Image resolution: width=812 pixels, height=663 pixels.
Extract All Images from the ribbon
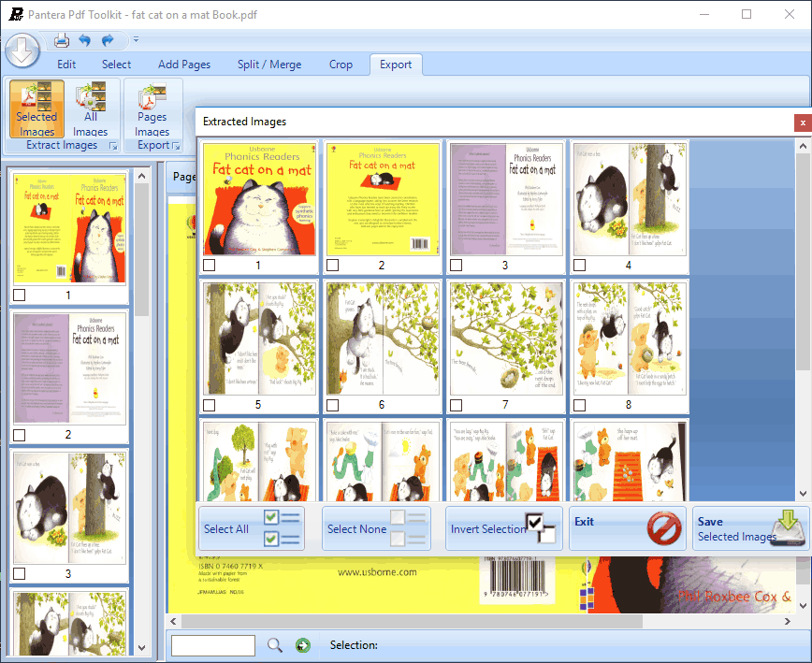coord(91,108)
